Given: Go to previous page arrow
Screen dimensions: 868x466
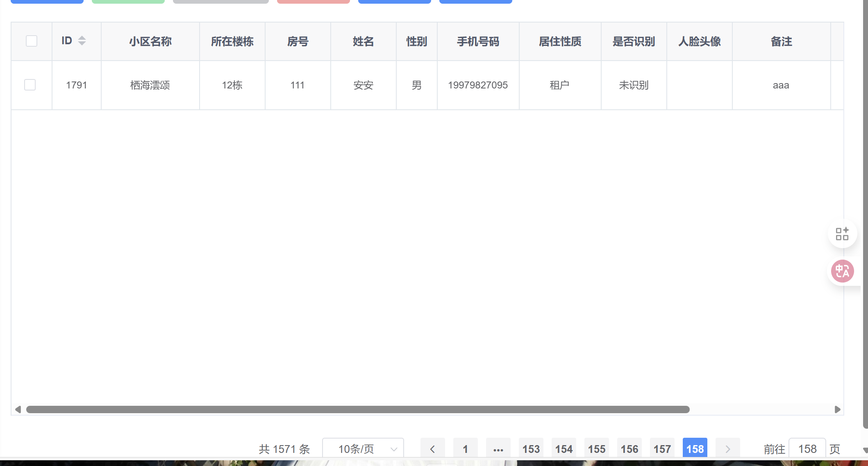Looking at the screenshot, I should (432, 449).
